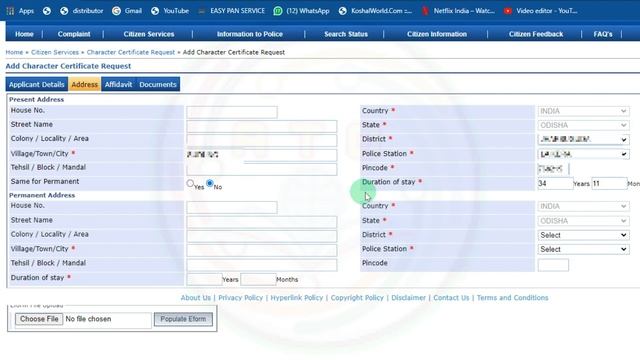Open the permanent address State dropdown

pos(583,221)
